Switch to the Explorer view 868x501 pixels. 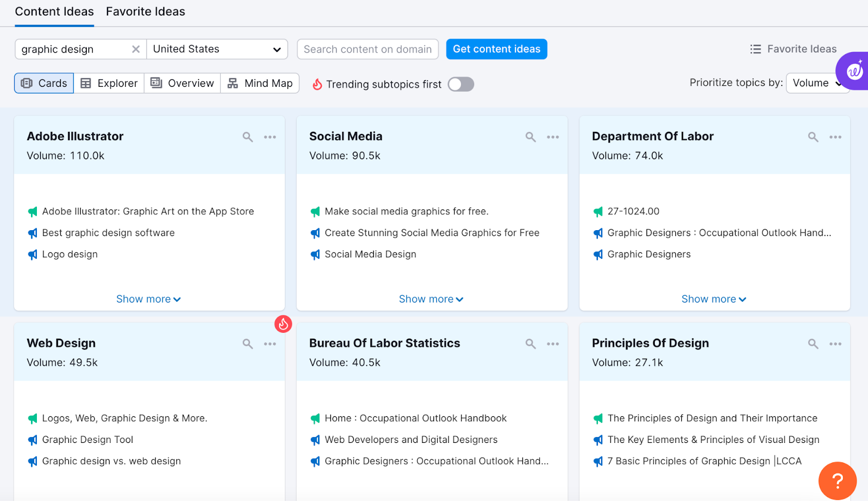(x=108, y=83)
